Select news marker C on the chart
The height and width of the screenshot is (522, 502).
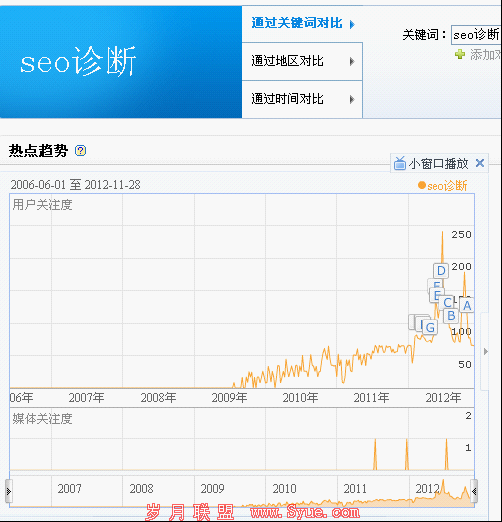tap(447, 302)
